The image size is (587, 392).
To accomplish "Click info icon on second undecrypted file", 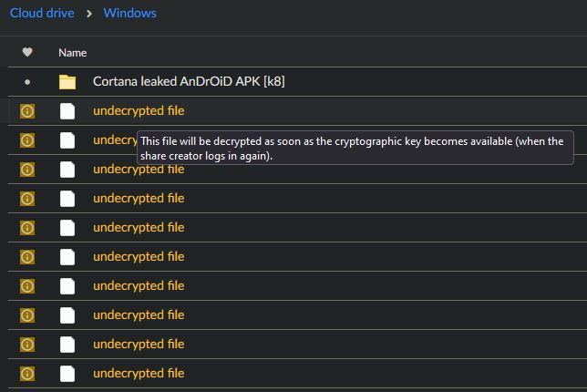I will click(x=27, y=140).
